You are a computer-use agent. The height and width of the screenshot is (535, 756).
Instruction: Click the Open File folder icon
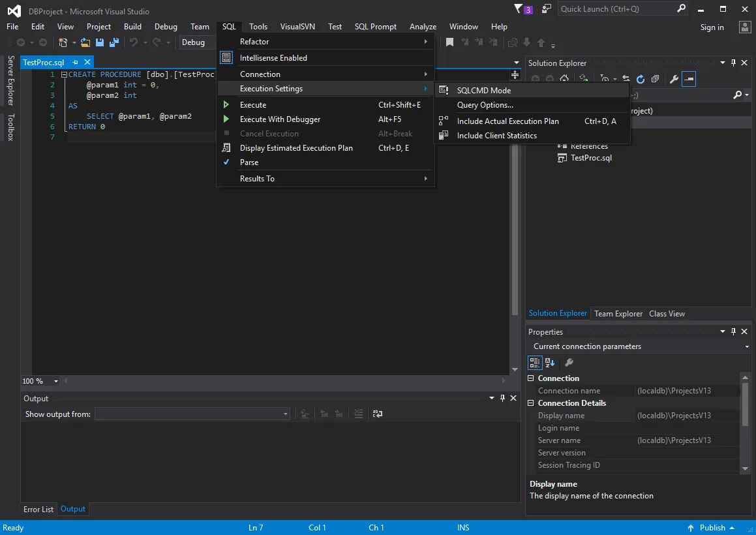[85, 42]
